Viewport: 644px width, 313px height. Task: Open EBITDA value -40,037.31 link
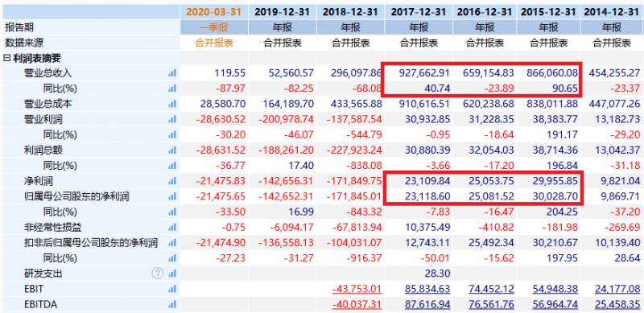point(357,305)
